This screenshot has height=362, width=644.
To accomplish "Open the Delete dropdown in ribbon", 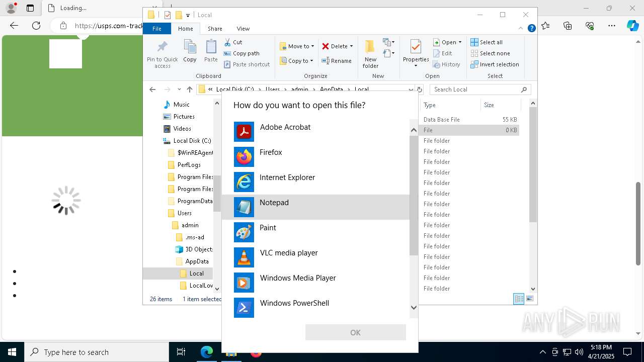I will (x=337, y=46).
